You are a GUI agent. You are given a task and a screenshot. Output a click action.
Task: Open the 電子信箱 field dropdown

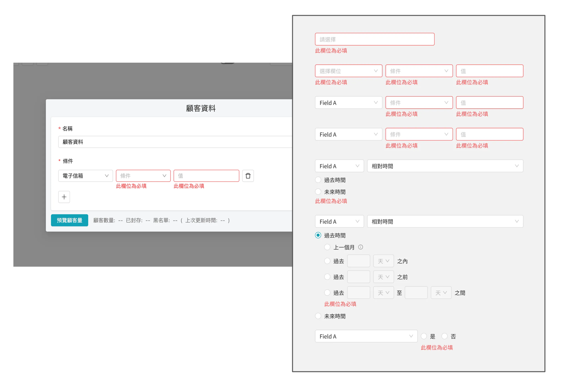[85, 176]
